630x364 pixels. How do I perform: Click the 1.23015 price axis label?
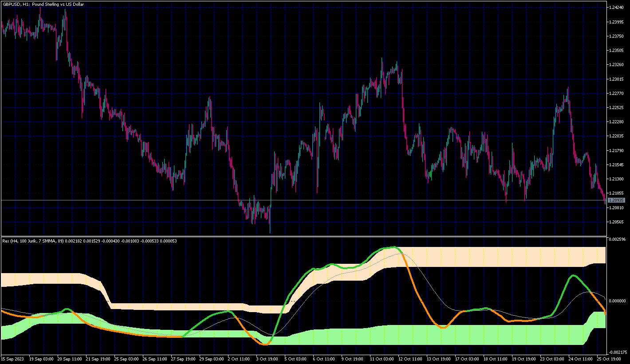[x=617, y=79]
